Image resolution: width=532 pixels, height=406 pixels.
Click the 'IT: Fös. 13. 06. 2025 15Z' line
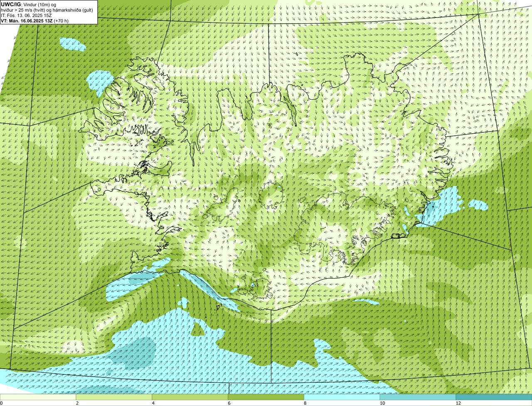27,15
